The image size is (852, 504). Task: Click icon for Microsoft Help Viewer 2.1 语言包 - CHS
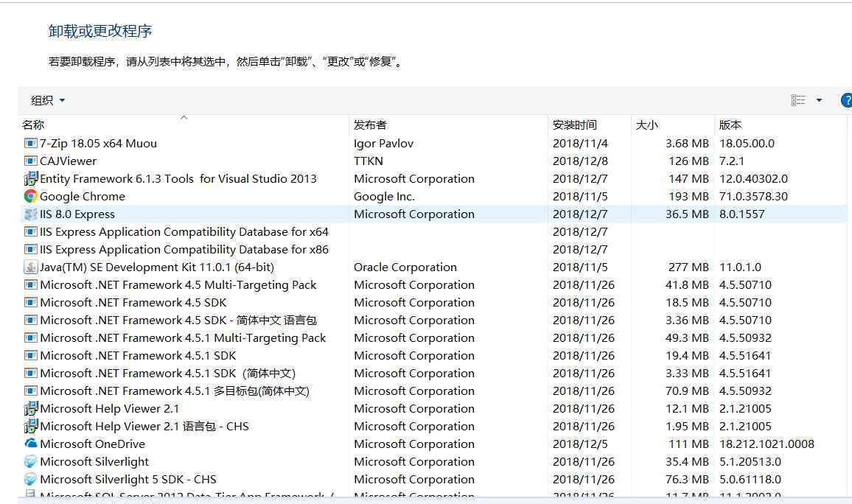click(x=31, y=426)
